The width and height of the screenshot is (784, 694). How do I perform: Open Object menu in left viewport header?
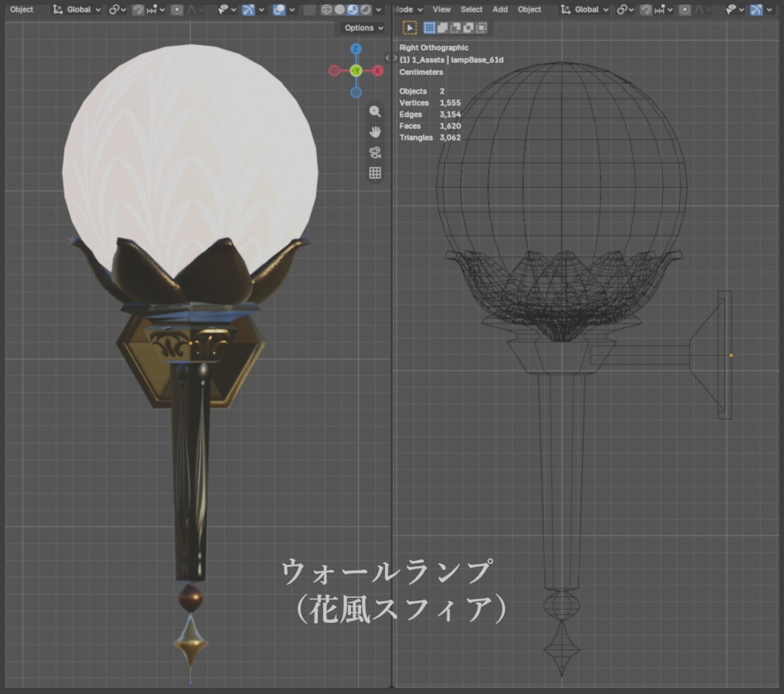coord(22,9)
